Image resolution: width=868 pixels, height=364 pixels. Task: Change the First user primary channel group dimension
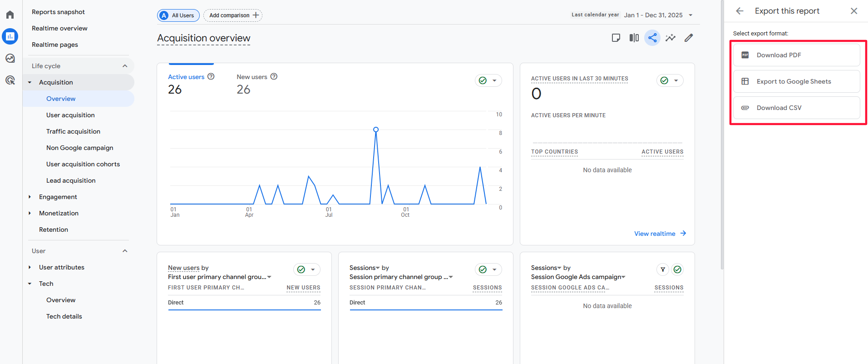[x=220, y=277]
